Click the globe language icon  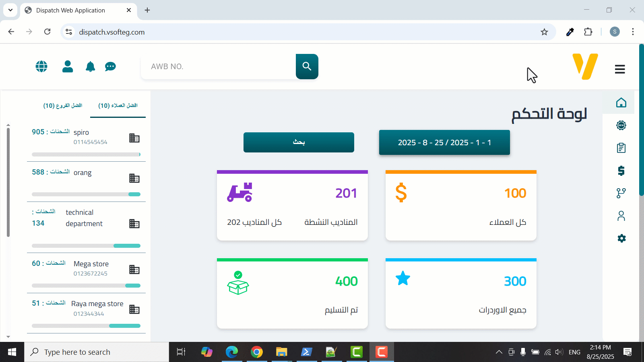tap(41, 66)
